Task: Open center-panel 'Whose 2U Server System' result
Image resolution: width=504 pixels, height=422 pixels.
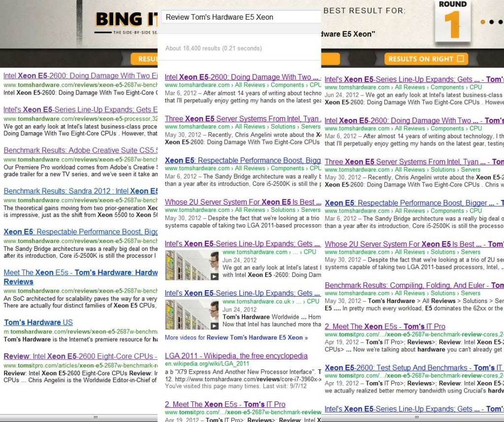Action: [x=243, y=202]
